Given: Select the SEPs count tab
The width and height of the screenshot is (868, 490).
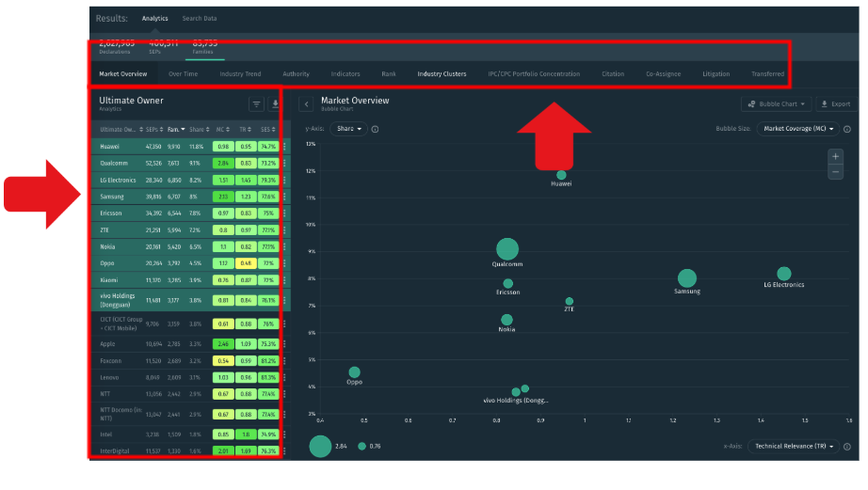Looking at the screenshot, I should coord(163,47).
